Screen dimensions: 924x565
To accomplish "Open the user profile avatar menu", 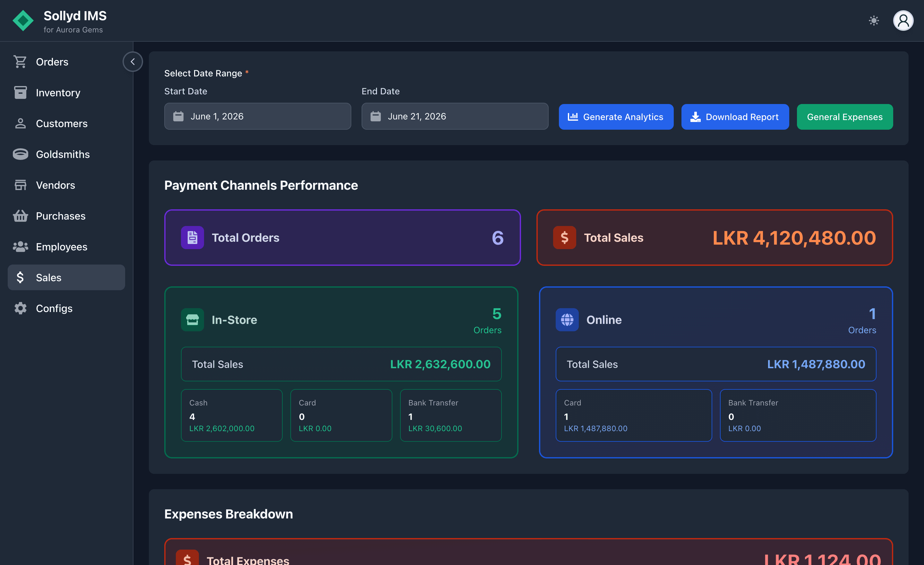I will point(903,21).
